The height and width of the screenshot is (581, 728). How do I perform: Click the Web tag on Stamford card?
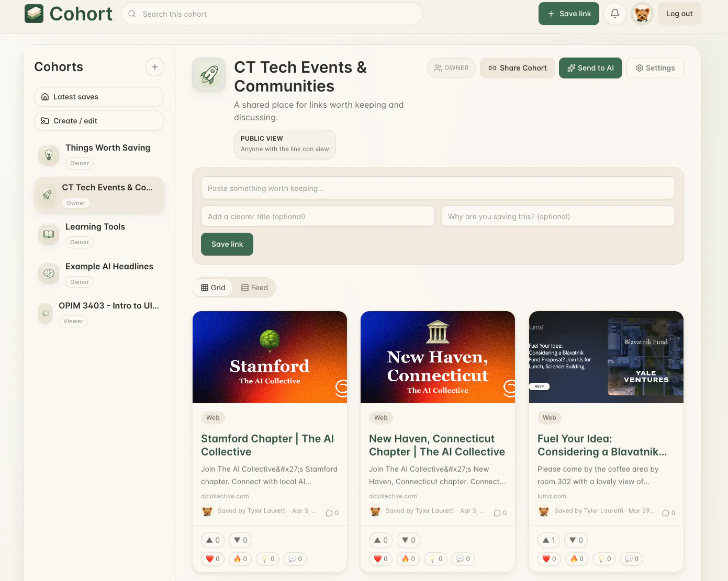pos(213,418)
